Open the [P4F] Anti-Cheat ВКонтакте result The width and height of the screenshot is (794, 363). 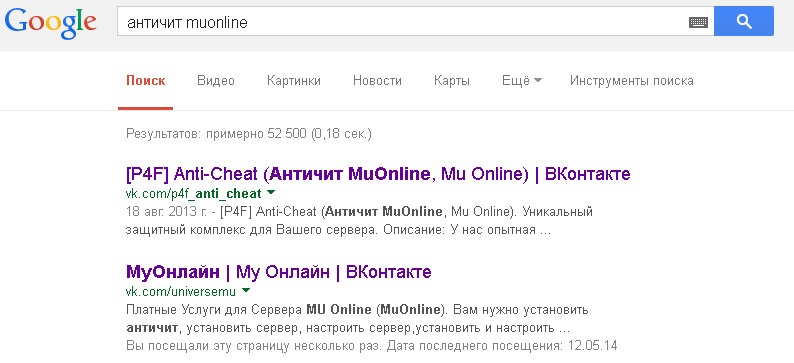pyautogui.click(x=378, y=174)
